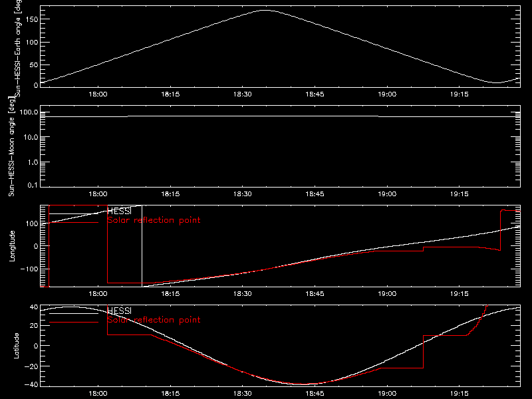Click the 10.0 tick on Moon angle axis

(32, 138)
